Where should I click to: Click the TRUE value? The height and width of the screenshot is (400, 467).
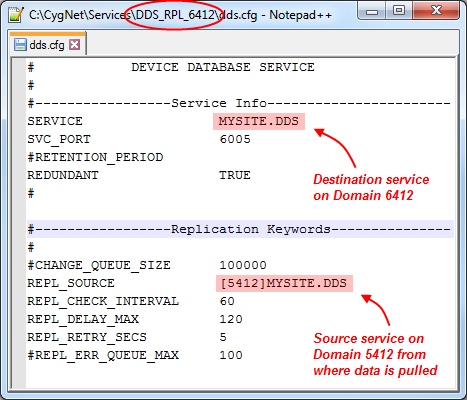[235, 175]
